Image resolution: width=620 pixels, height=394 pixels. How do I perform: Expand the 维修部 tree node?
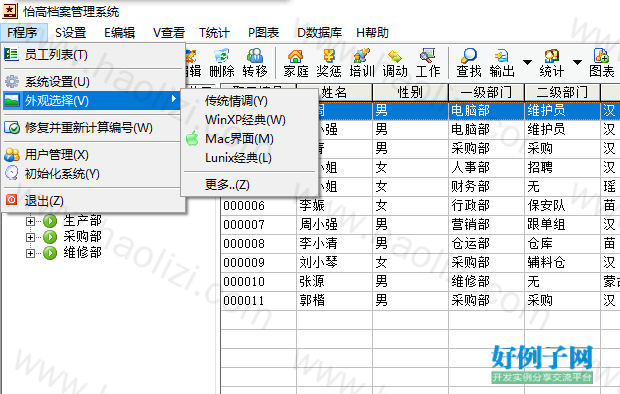coord(30,253)
